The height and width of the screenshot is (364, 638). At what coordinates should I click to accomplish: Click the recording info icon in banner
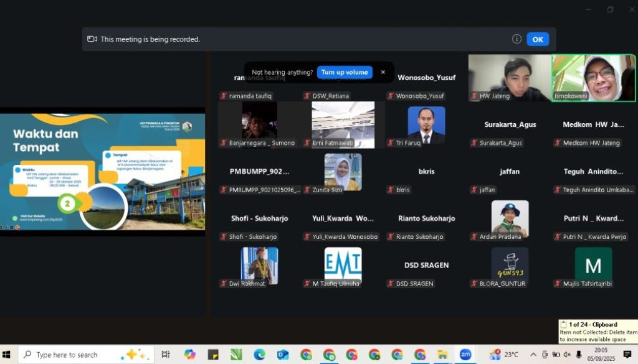(517, 39)
